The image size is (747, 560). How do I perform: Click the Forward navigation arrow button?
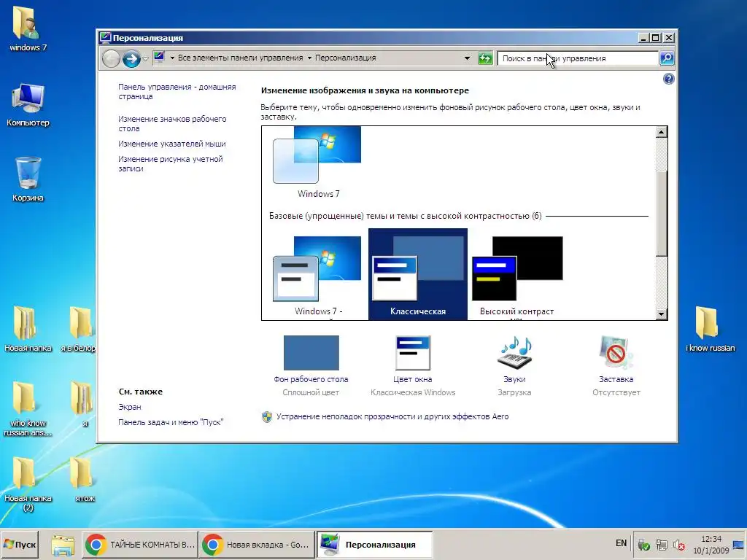tap(131, 58)
